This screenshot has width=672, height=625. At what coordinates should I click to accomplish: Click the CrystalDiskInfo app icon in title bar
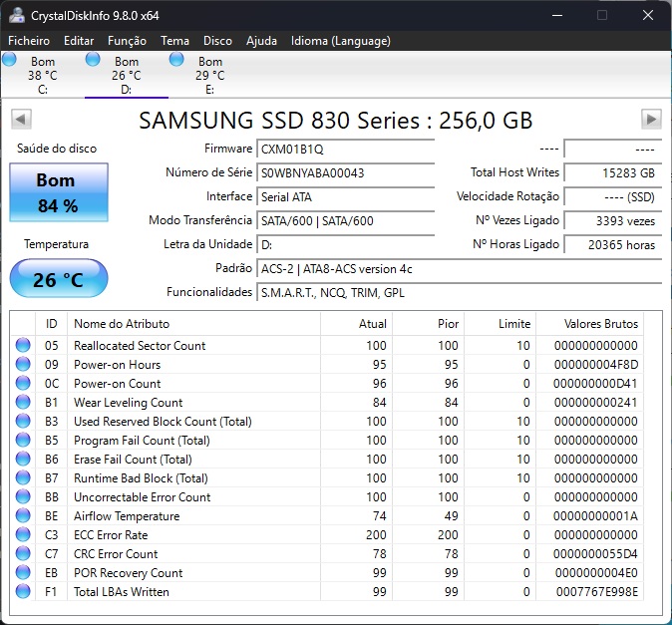[17, 15]
